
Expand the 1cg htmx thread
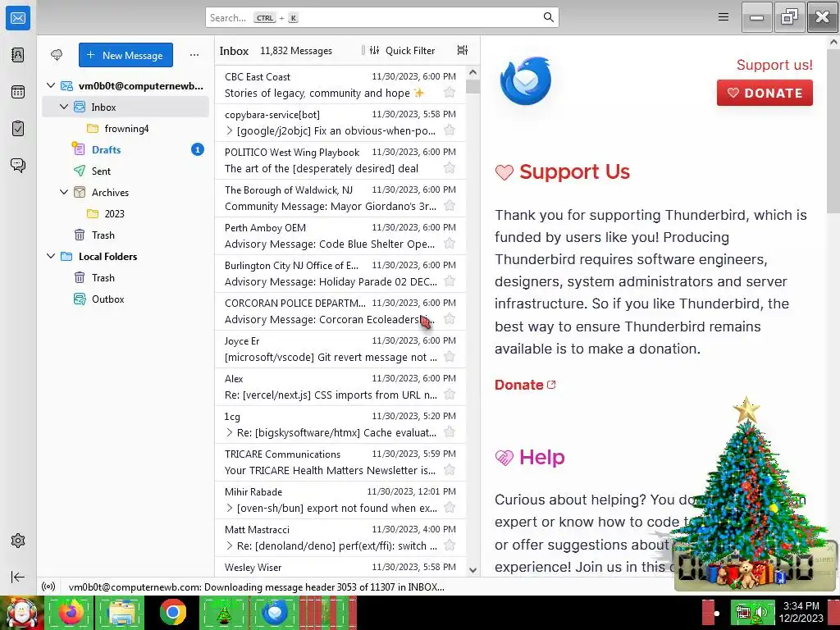tap(230, 432)
